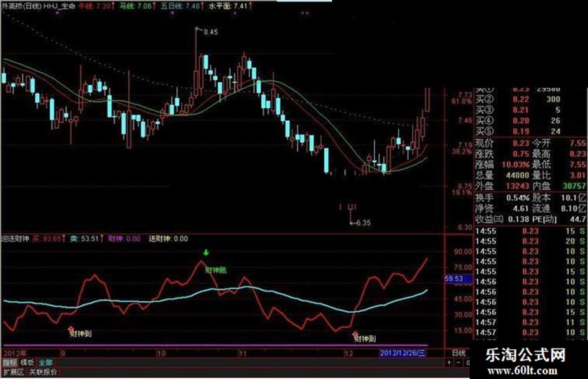Click the 38.2% Fibonacci level label
This screenshot has width=588, height=379.
(x=461, y=152)
